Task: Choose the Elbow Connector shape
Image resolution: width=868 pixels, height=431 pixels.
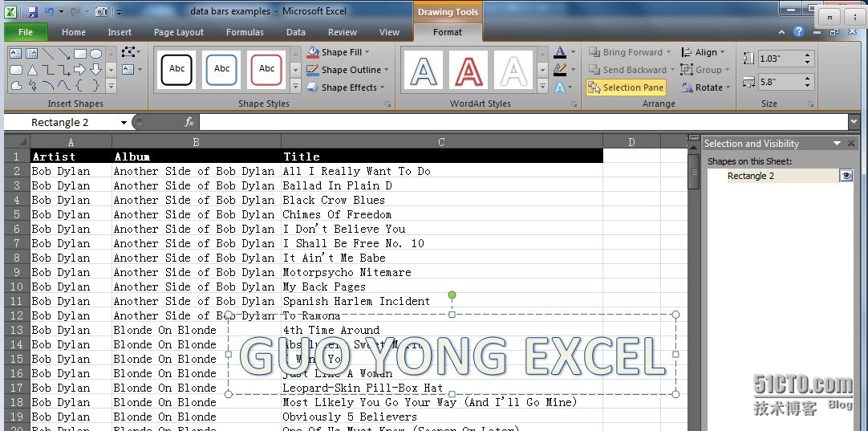Action: pyautogui.click(x=48, y=70)
